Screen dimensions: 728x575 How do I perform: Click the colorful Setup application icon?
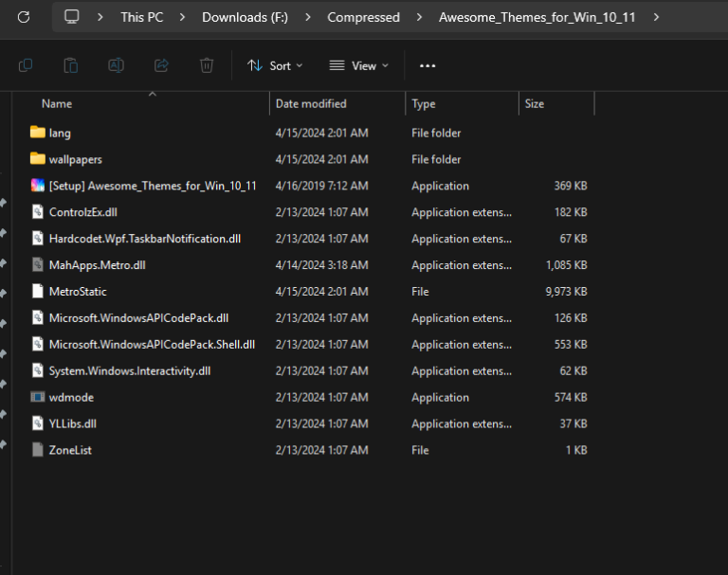[38, 185]
